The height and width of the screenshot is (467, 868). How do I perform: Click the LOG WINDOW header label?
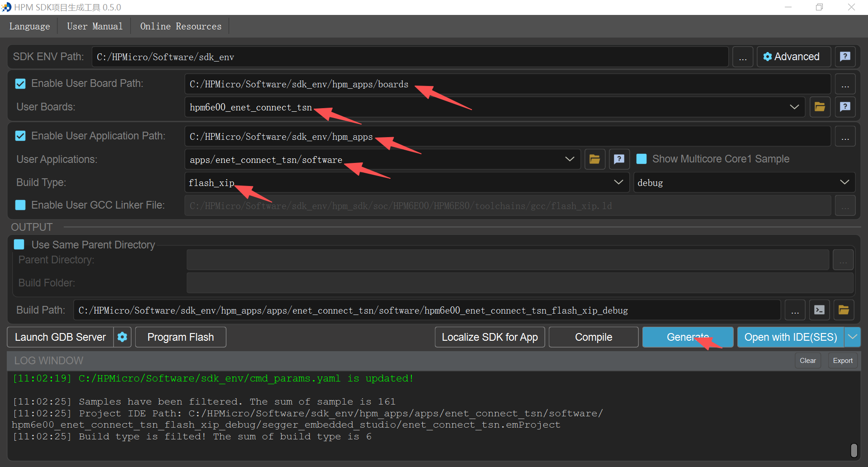(x=49, y=361)
